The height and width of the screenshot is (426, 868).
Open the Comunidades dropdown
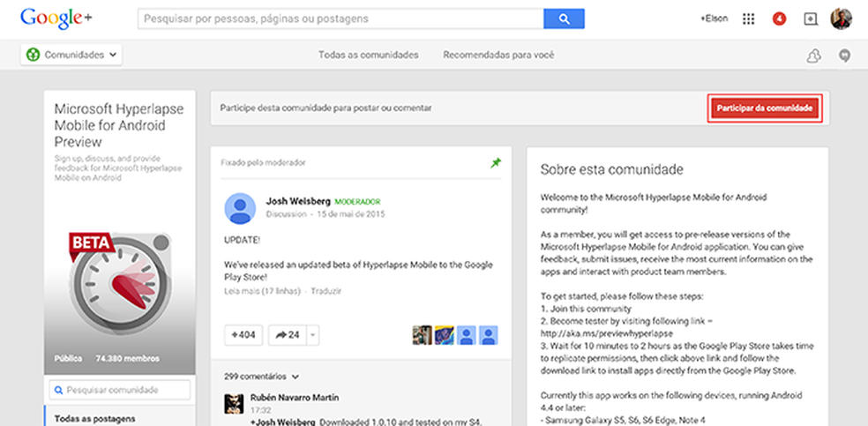point(71,55)
